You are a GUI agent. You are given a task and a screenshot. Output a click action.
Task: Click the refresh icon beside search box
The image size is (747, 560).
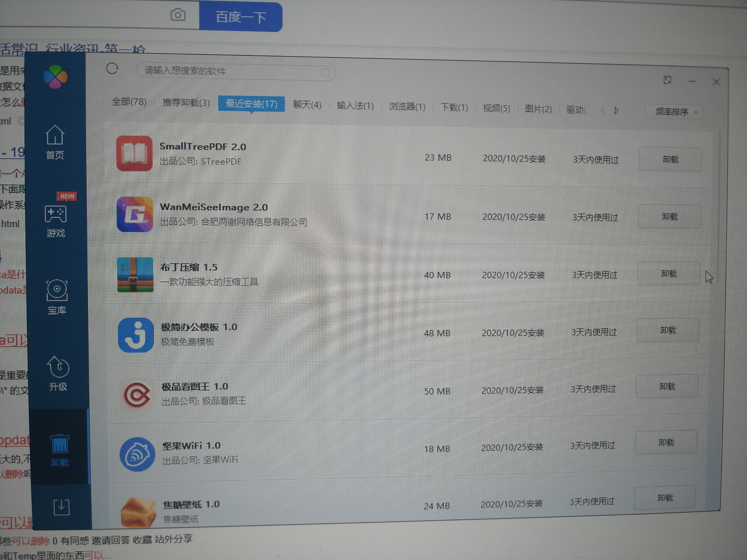tap(112, 69)
